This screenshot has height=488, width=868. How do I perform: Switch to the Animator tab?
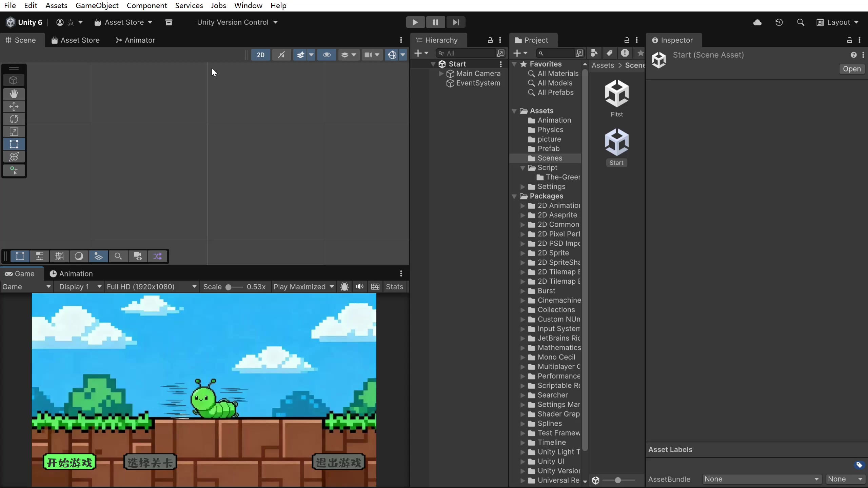(135, 40)
